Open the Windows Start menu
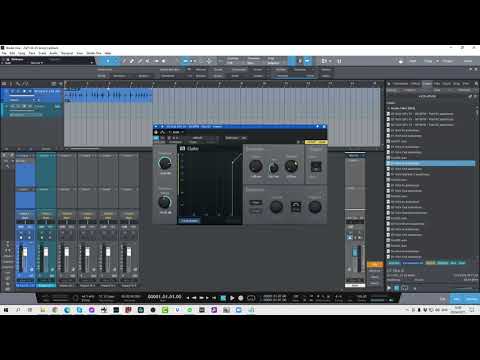480x360 pixels. (6, 310)
